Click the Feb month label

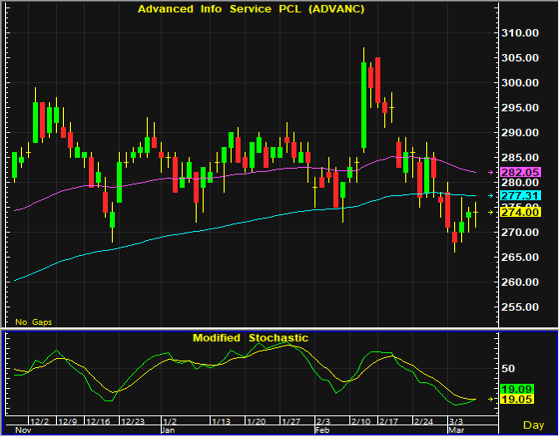click(322, 430)
